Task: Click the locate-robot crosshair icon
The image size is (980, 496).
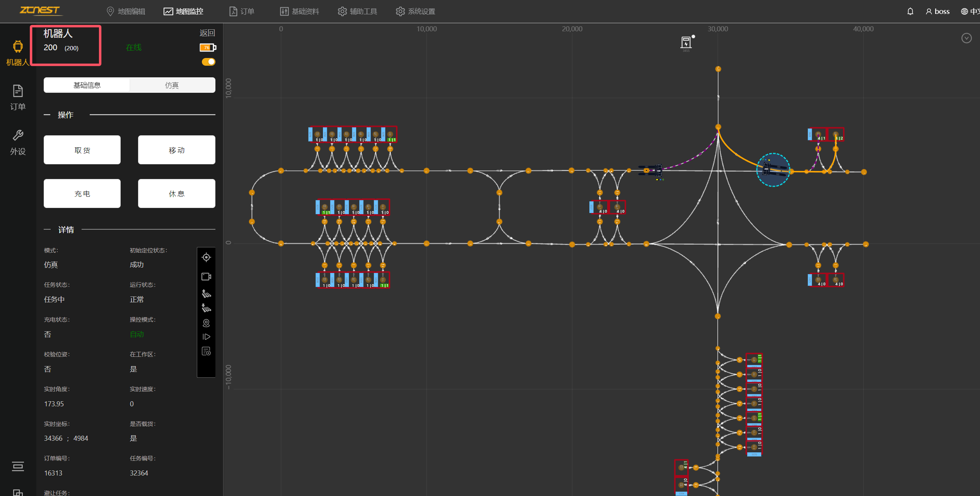Action: coord(206,257)
